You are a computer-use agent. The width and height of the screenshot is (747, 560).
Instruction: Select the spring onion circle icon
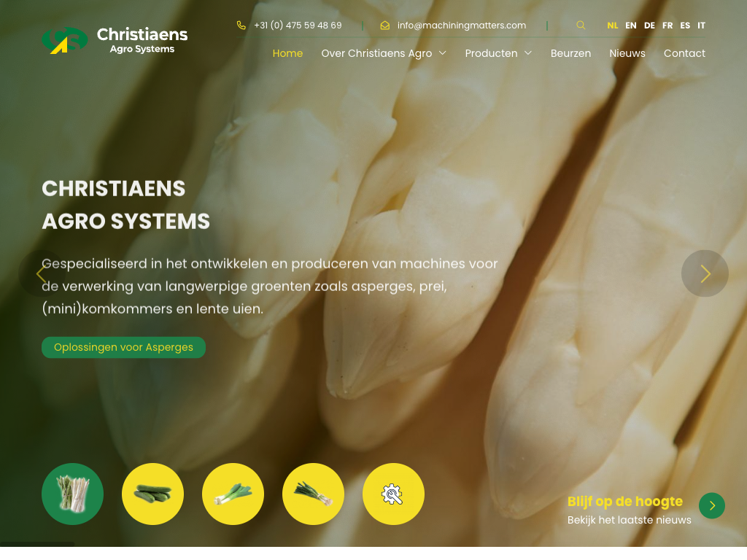click(x=313, y=494)
